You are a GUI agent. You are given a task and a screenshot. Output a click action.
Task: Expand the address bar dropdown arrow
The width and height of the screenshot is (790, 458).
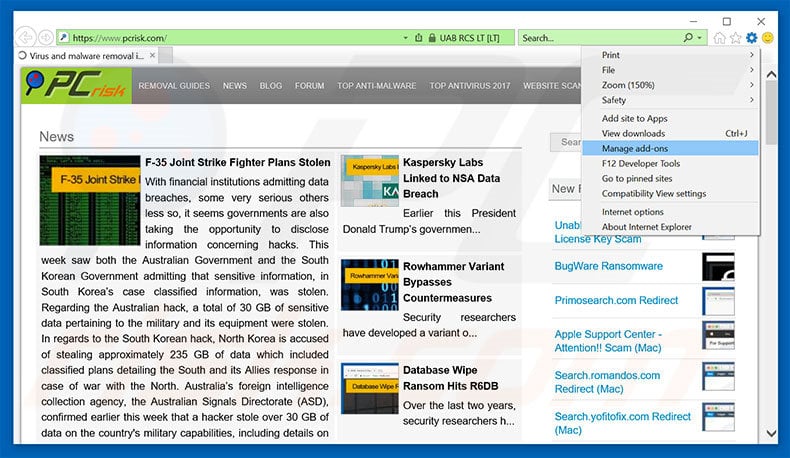click(405, 38)
